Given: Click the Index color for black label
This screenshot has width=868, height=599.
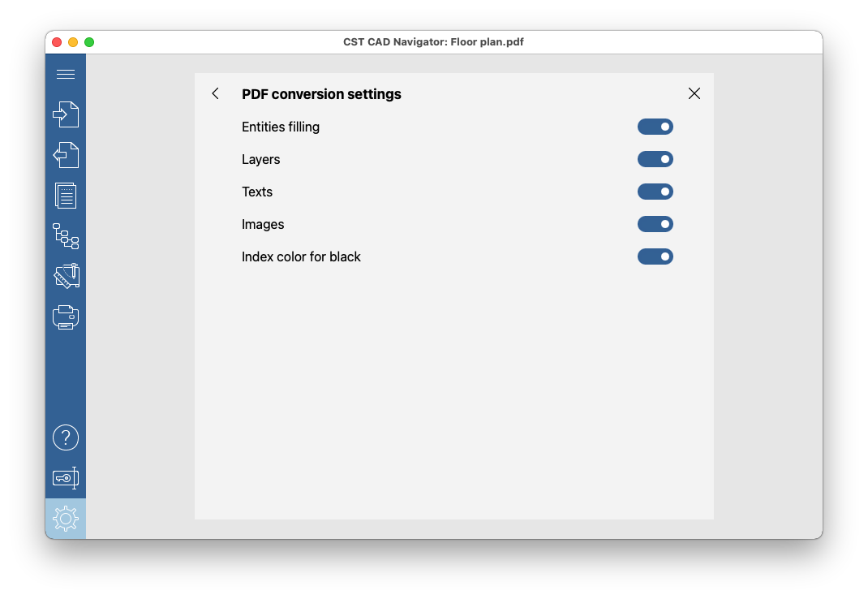Looking at the screenshot, I should 301,256.
